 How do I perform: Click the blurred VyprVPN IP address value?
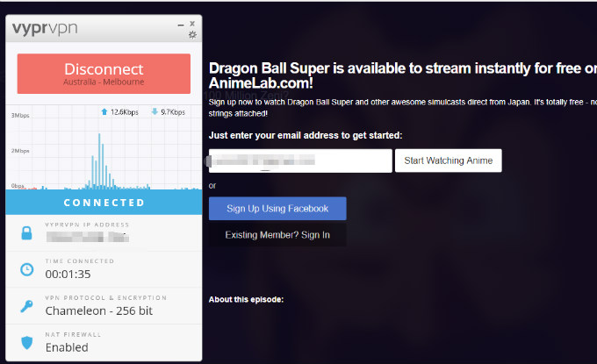tap(88, 237)
